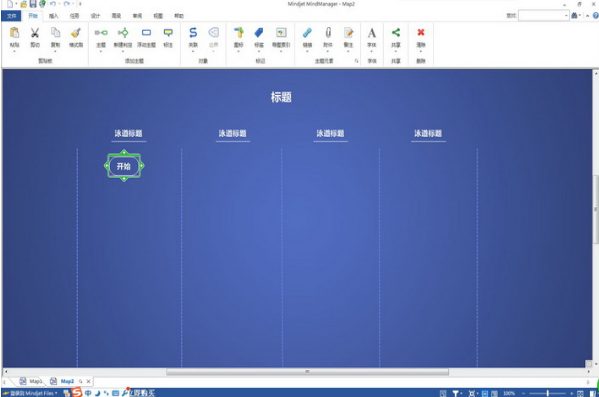The height and width of the screenshot is (397, 599).
Task: Click the Undo arrow
Action: (x=53, y=4)
